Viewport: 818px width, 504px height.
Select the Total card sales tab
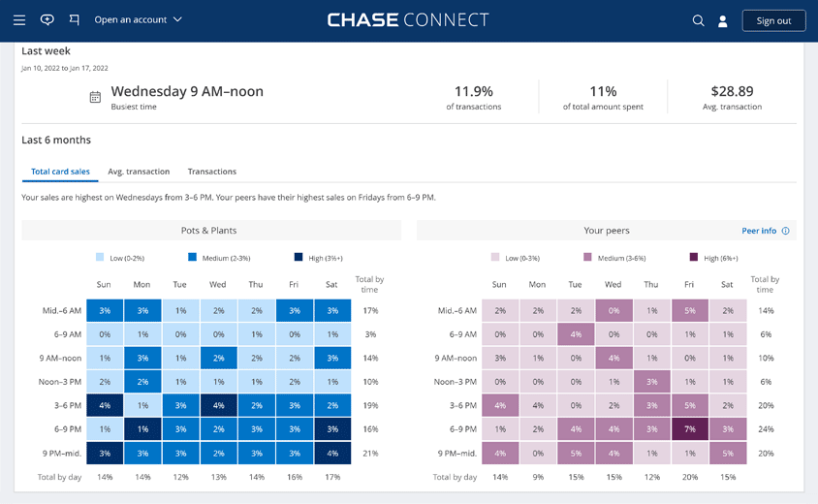(60, 172)
